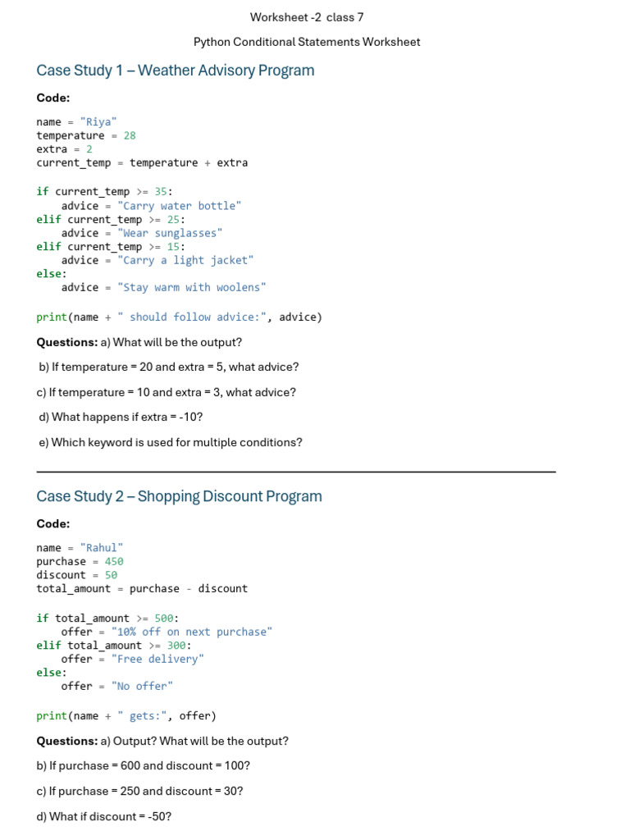
Task: Click the code line extra = 2
Action: [x=64, y=149]
